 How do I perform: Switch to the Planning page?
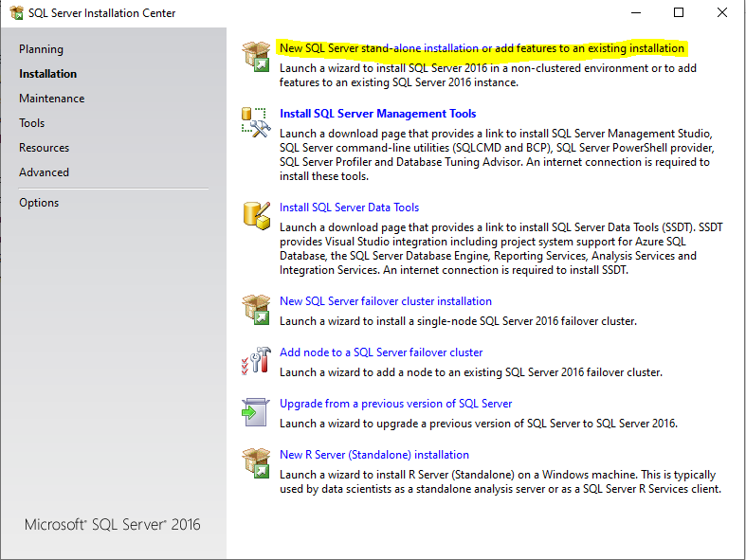click(41, 49)
